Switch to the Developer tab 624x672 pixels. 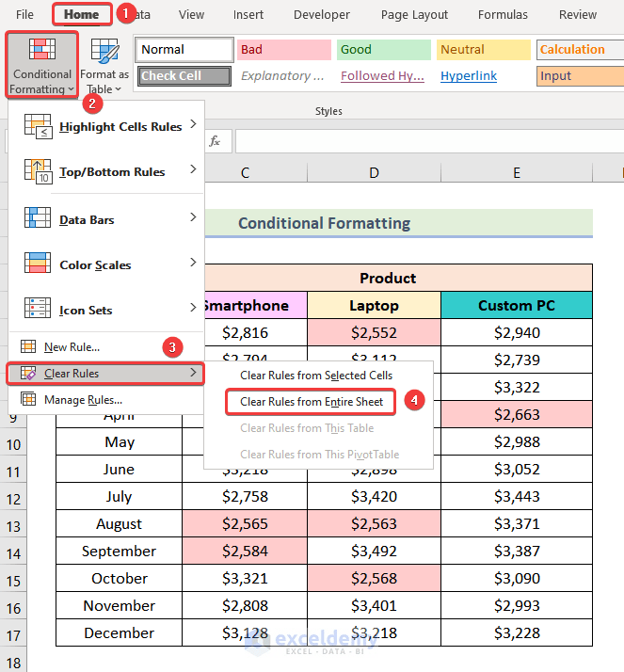click(322, 14)
